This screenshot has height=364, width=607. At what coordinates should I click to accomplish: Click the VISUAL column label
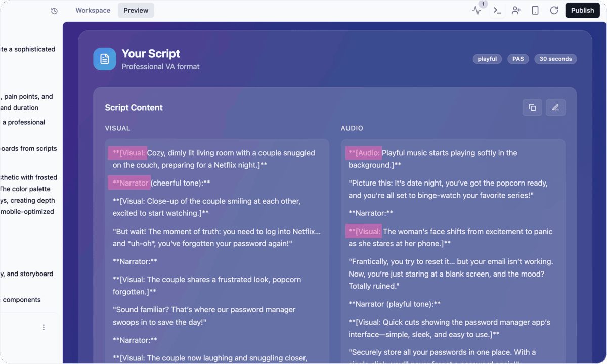(117, 128)
